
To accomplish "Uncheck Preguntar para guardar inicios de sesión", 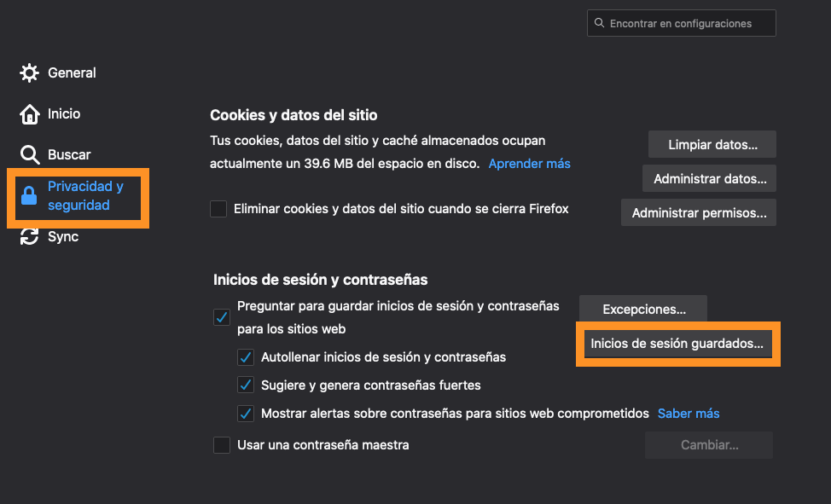I will point(222,317).
